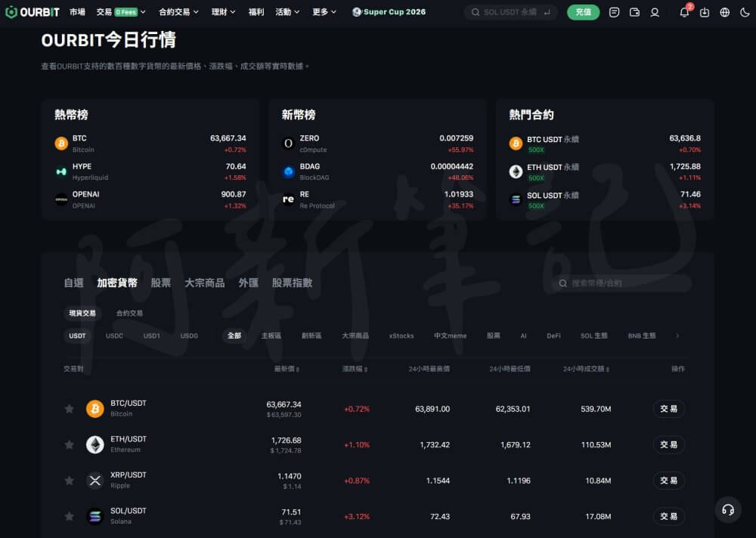Click 交易 button for XRP/USDT

669,481
